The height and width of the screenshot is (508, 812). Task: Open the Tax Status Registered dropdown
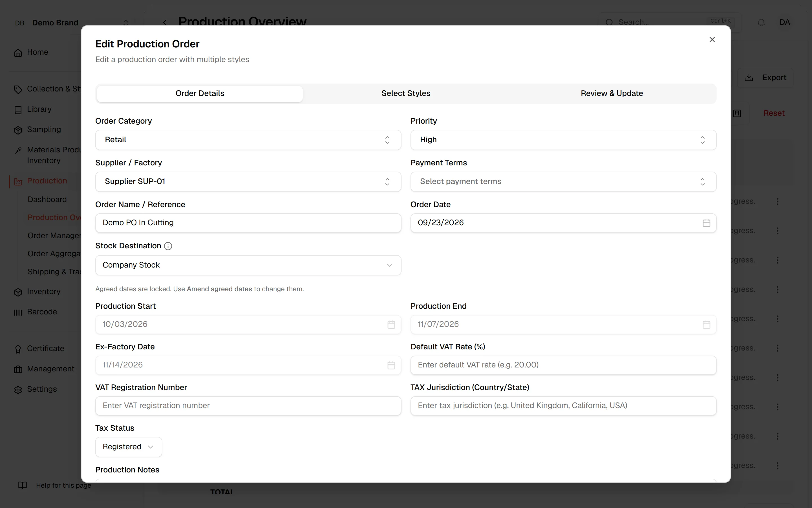click(129, 447)
